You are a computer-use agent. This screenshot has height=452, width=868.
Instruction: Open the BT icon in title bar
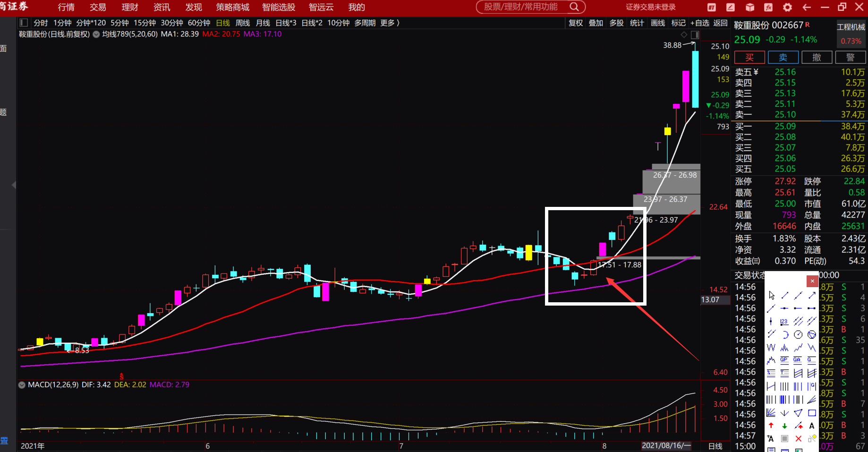click(x=712, y=7)
